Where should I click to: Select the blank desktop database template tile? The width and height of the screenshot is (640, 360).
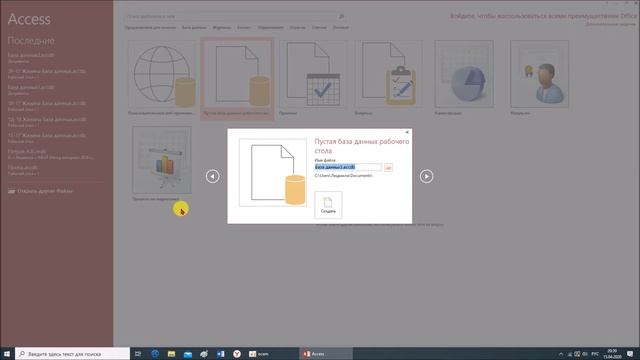pos(237,79)
